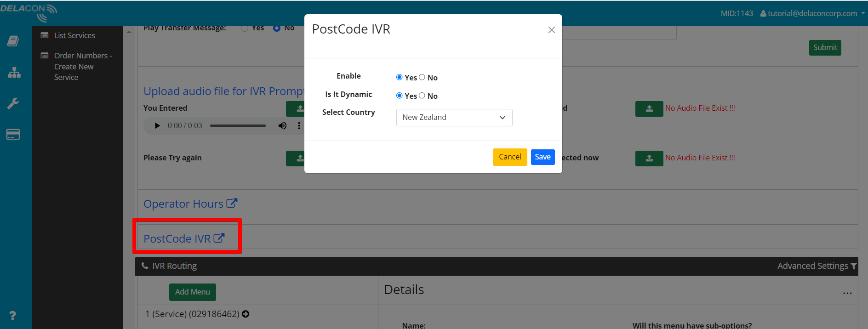This screenshot has width=868, height=329.
Task: Click the green Submit button
Action: (825, 48)
